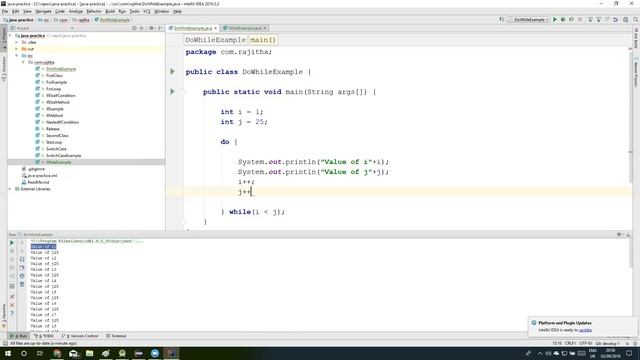Close the DoWhileExample.java editor tab

216,28
